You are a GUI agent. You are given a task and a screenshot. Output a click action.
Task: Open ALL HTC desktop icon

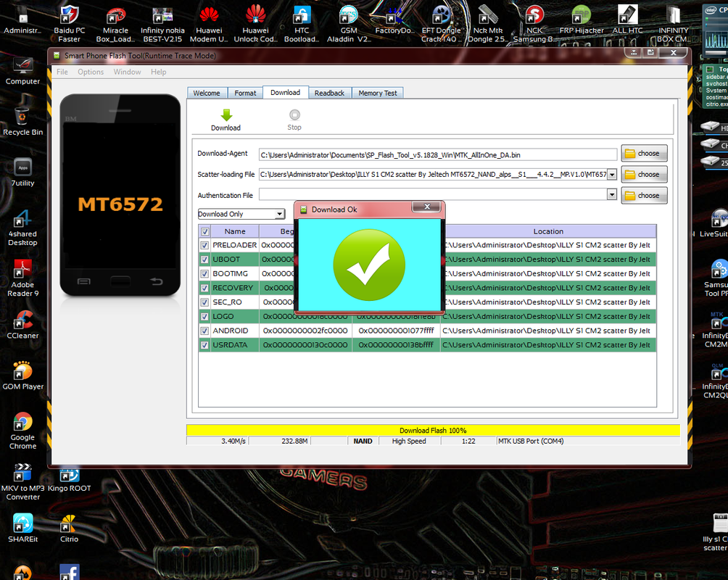[x=627, y=21]
